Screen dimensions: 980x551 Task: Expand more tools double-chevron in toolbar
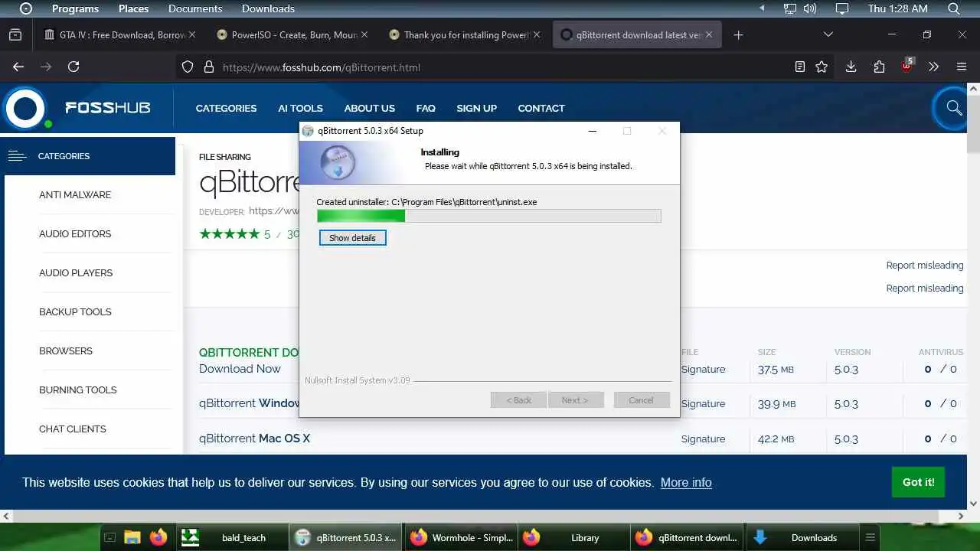(x=933, y=67)
